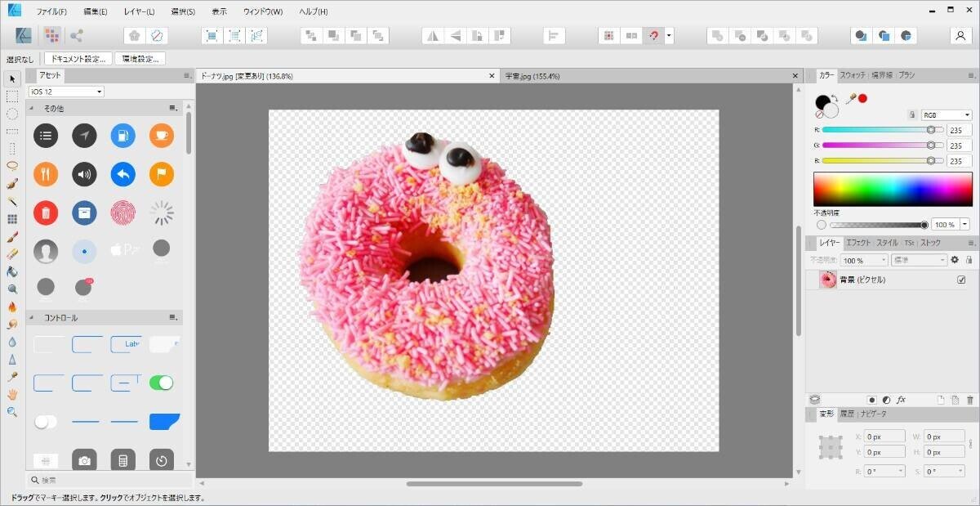Open the iOS 12 asset category dropdown
This screenshot has width=980, height=506.
(x=66, y=92)
